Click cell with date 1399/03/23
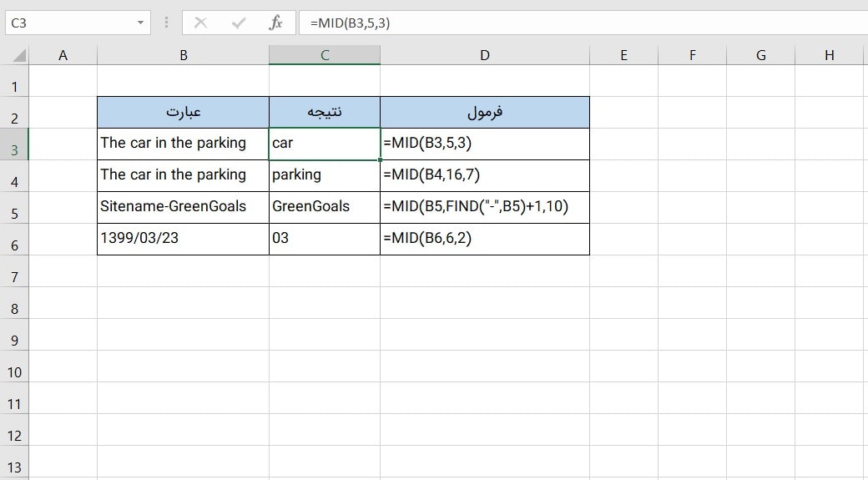This screenshot has height=480, width=868. tap(183, 238)
